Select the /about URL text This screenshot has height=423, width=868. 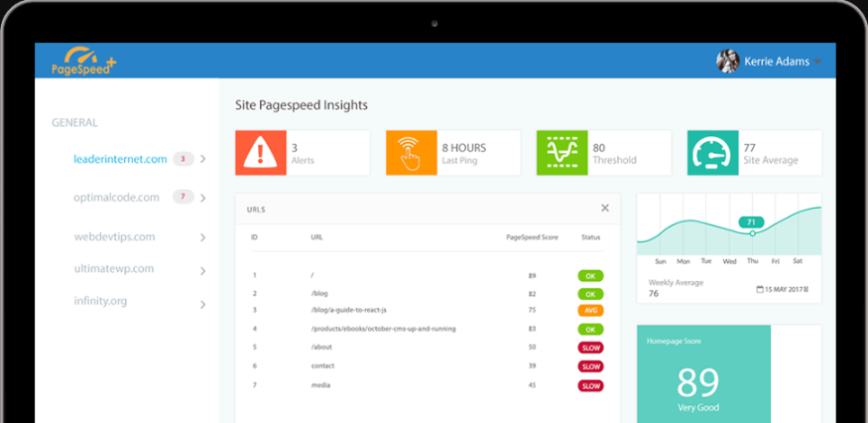click(321, 348)
